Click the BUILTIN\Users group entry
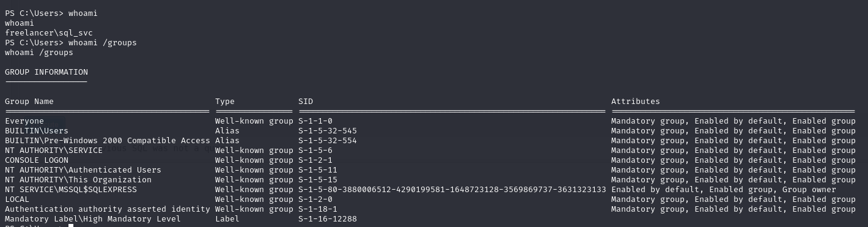The height and width of the screenshot is (227, 868). point(37,131)
